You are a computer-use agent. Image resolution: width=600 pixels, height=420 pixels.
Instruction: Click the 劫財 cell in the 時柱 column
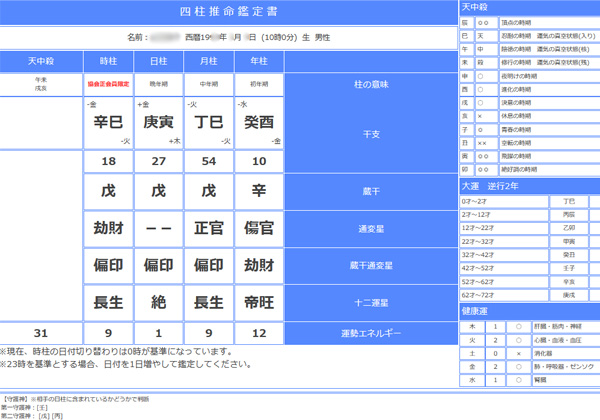click(108, 228)
